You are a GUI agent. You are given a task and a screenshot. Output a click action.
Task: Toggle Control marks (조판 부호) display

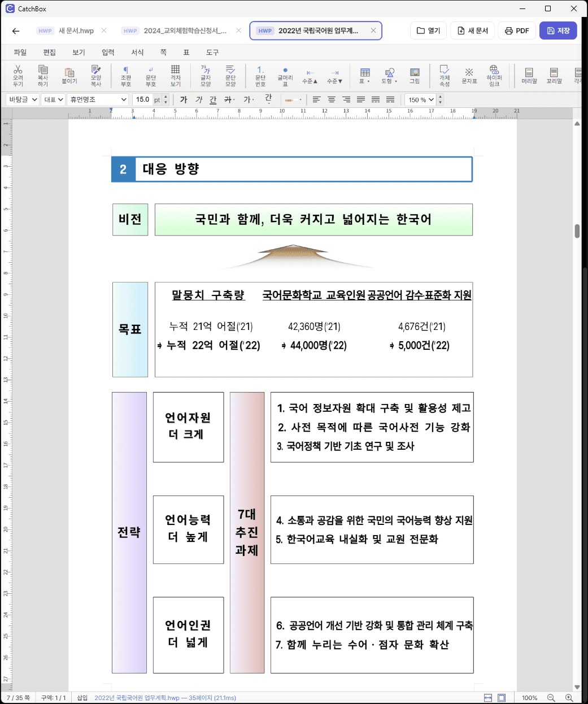click(x=126, y=75)
